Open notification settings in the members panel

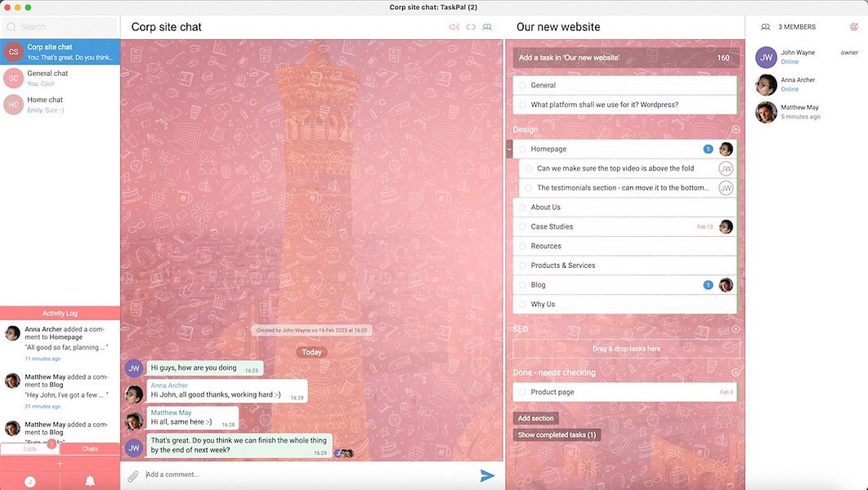tap(854, 27)
